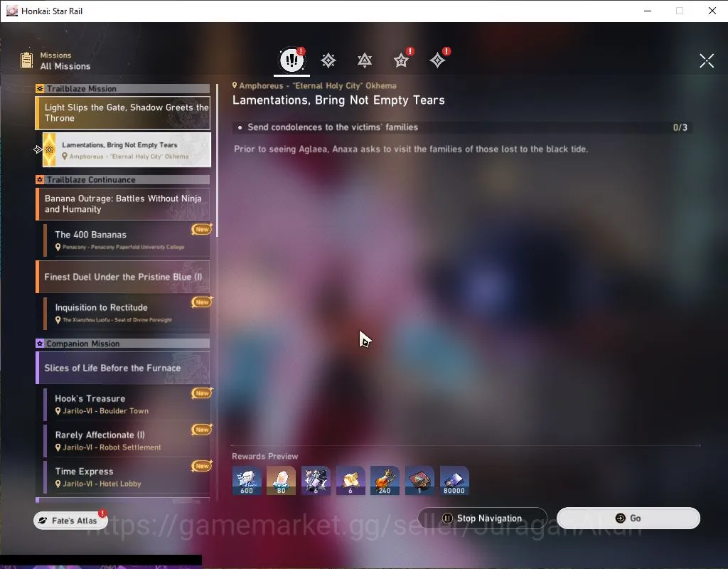
Task: Select 'Hook's Treasure' mission
Action: click(x=127, y=404)
